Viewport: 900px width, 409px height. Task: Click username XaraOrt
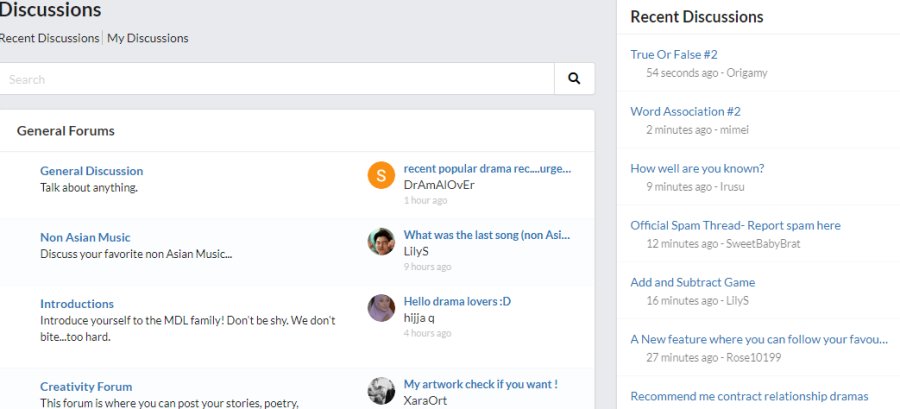(x=425, y=400)
